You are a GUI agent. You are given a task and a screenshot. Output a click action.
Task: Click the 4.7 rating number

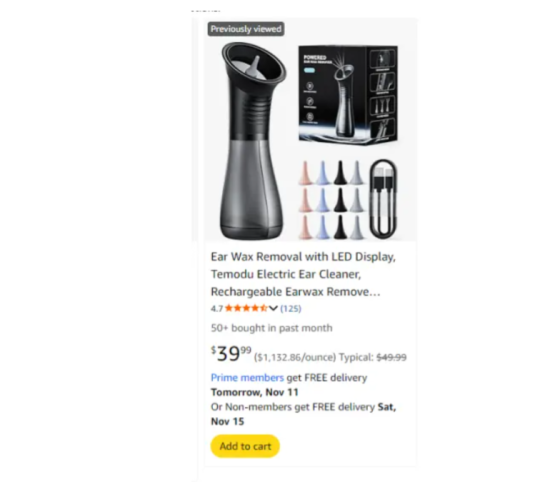[217, 308]
